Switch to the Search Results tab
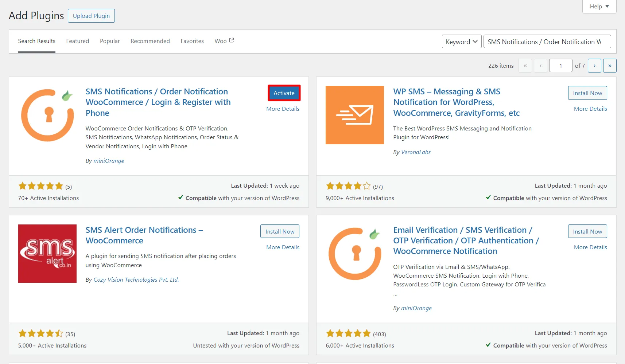The width and height of the screenshot is (625, 364). (x=37, y=41)
